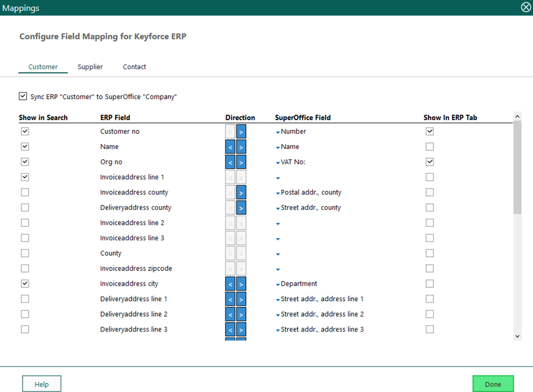Click right-arrow direction for Invoiceaddress zipcode
Screen dimensions: 533x392
241,269
